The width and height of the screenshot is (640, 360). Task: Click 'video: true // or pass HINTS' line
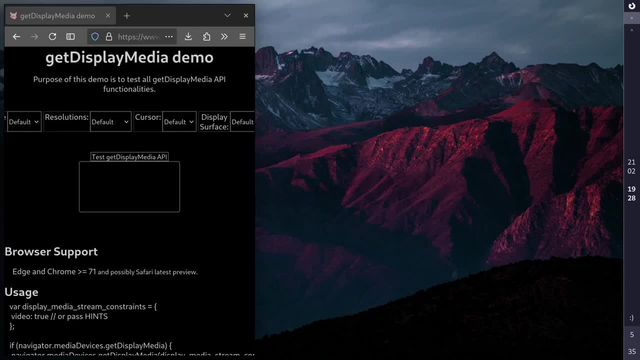pos(59,316)
